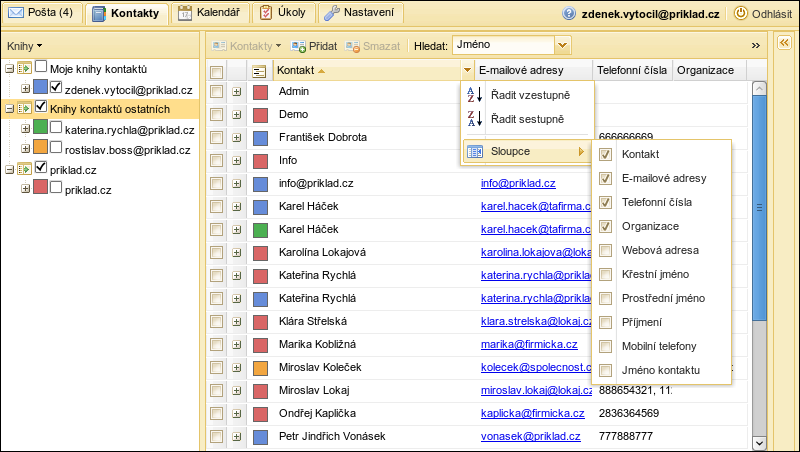Screen dimensions: 800x452
Task: Click orange color swatch of Miroslav Koleček
Action: [260, 368]
